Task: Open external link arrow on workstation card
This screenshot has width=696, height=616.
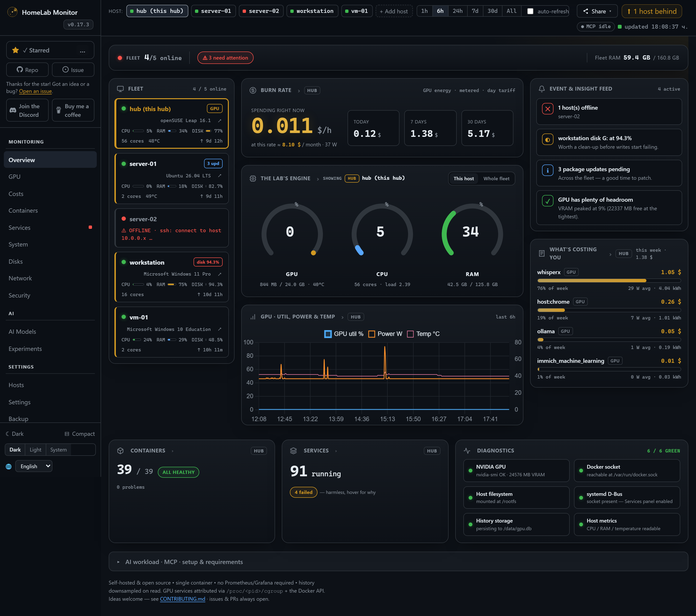Action: coord(220,274)
